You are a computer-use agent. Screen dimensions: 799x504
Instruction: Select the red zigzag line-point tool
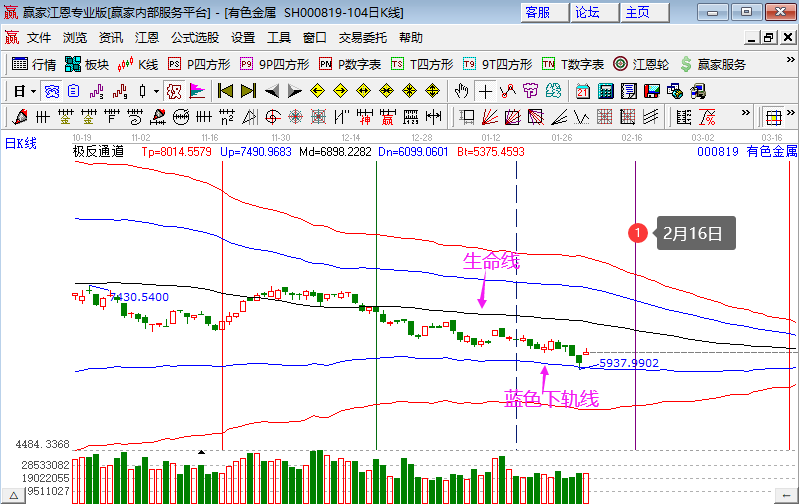tap(508, 92)
